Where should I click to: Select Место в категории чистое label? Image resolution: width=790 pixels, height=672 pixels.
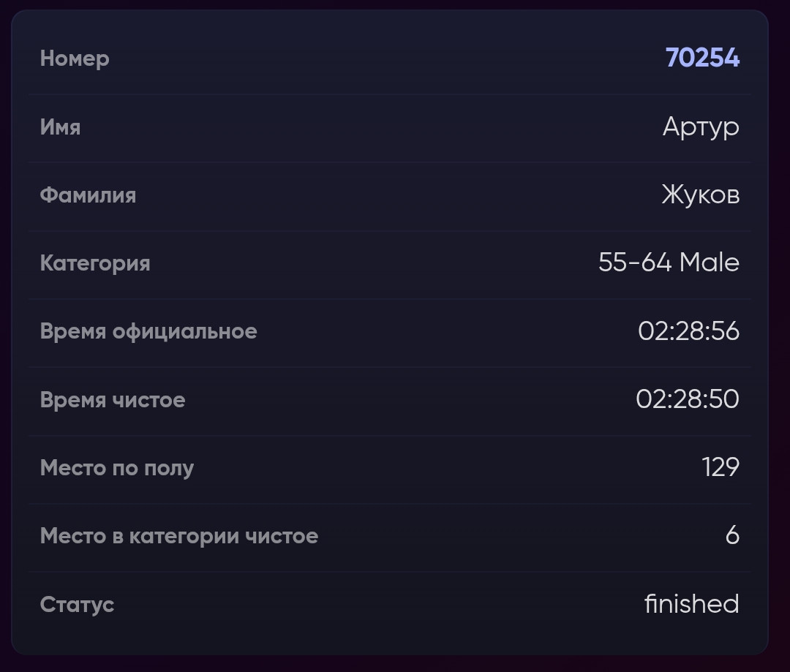point(179,536)
